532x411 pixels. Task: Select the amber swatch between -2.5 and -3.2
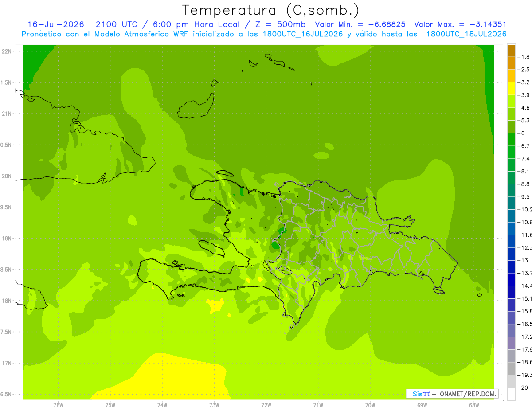511,76
